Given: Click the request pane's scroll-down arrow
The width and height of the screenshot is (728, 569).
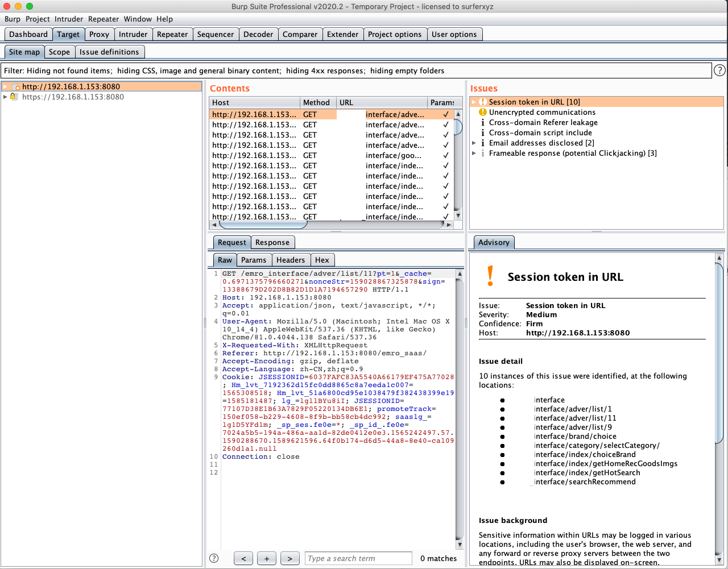Looking at the screenshot, I should (x=460, y=544).
